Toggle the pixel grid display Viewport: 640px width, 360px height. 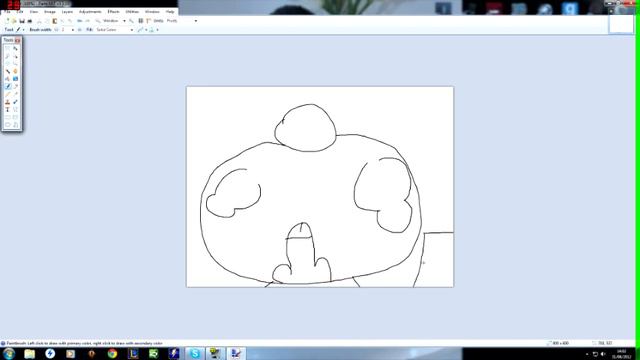click(140, 21)
